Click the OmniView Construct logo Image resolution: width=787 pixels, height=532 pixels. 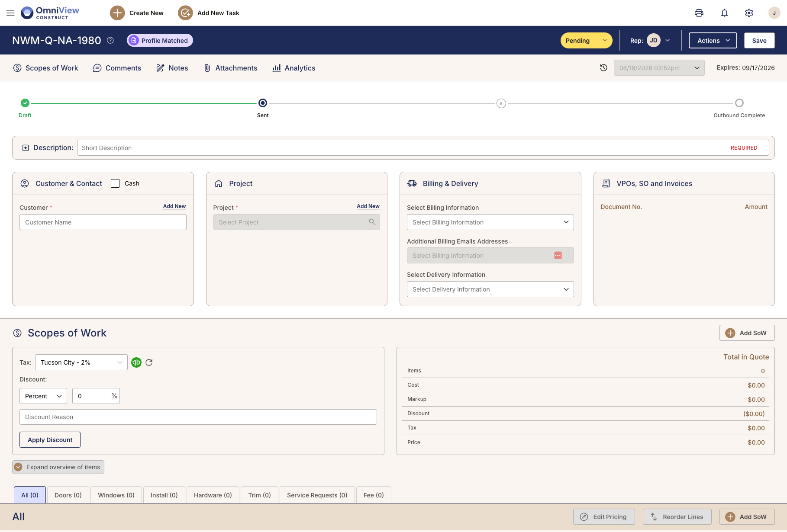pos(50,13)
